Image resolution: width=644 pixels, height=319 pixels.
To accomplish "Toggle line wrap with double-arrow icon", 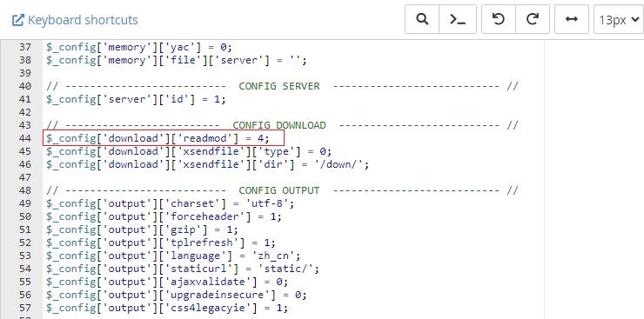I will tap(571, 19).
